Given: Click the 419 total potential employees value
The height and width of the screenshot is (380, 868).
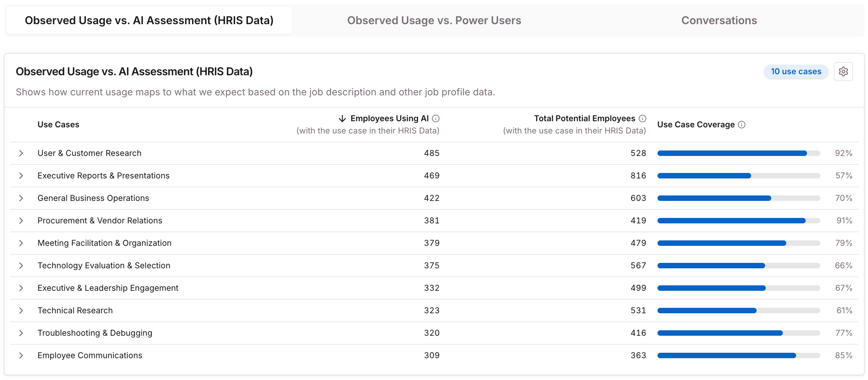Looking at the screenshot, I should 638,221.
